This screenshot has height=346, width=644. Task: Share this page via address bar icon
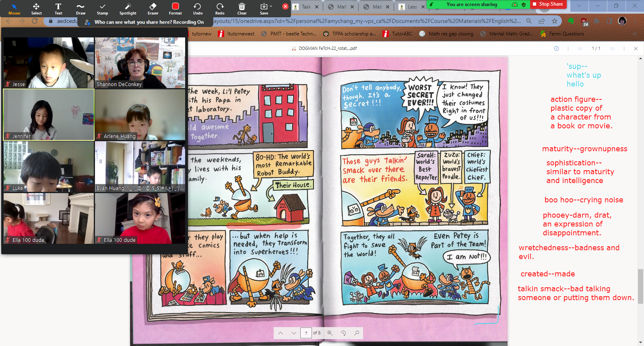542,21
